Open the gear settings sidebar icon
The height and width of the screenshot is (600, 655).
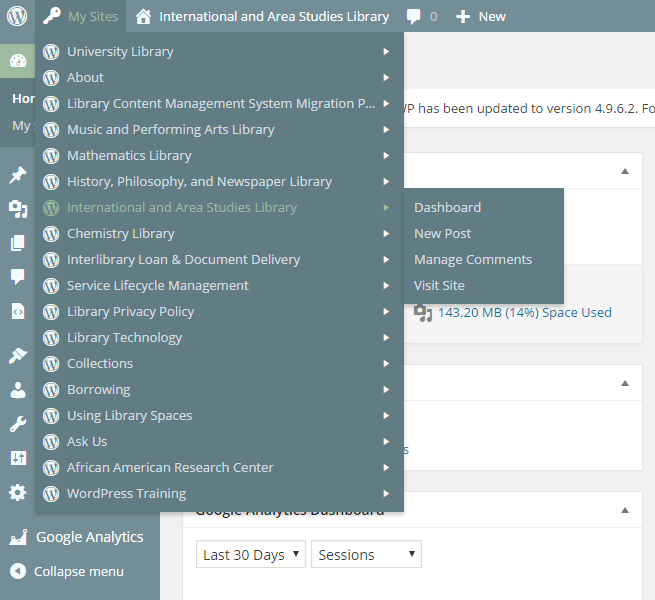point(18,493)
